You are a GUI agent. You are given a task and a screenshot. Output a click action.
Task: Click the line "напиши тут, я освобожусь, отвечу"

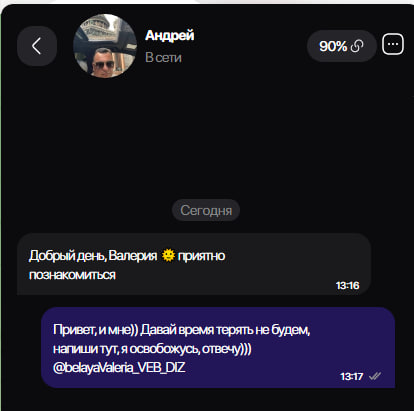click(x=152, y=349)
